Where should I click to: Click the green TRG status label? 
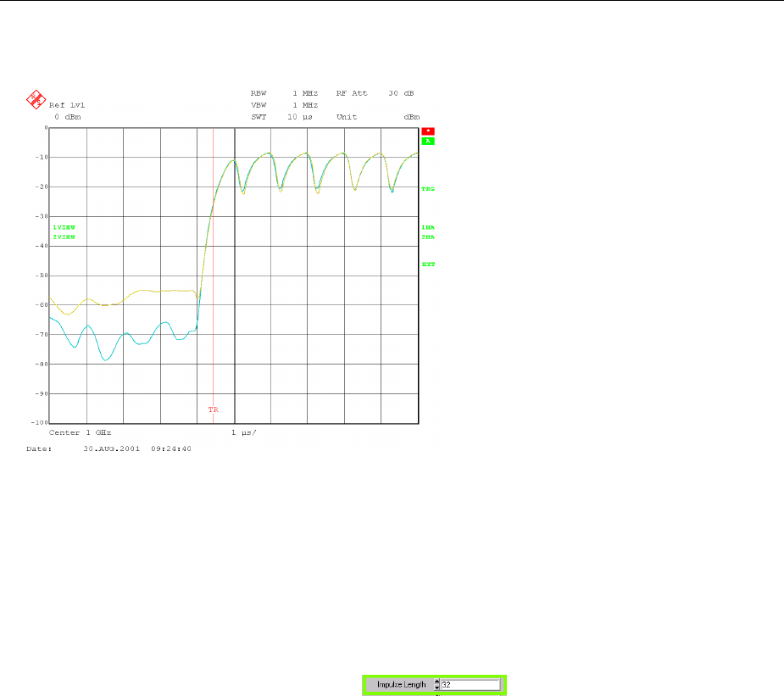[x=428, y=189]
